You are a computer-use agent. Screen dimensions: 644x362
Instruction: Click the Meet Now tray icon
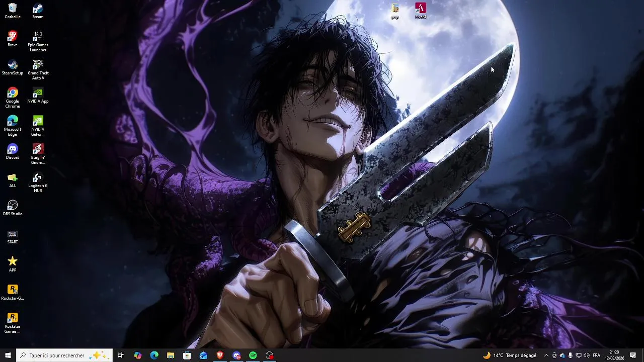tap(554, 355)
